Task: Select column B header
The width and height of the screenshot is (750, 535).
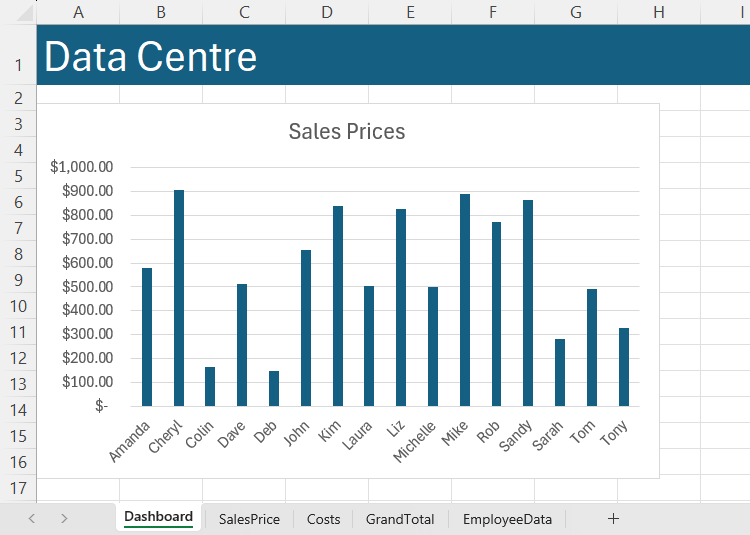Action: pyautogui.click(x=161, y=11)
